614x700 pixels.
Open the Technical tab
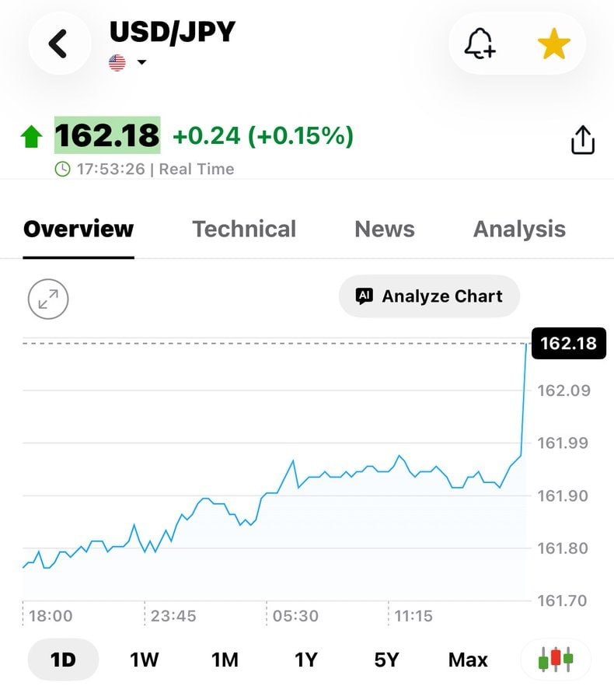244,229
